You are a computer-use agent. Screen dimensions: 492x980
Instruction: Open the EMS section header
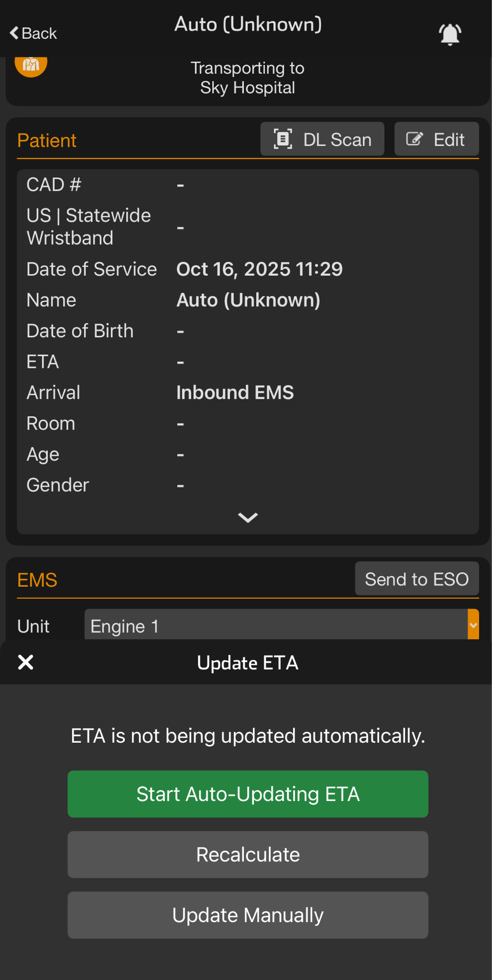point(37,580)
